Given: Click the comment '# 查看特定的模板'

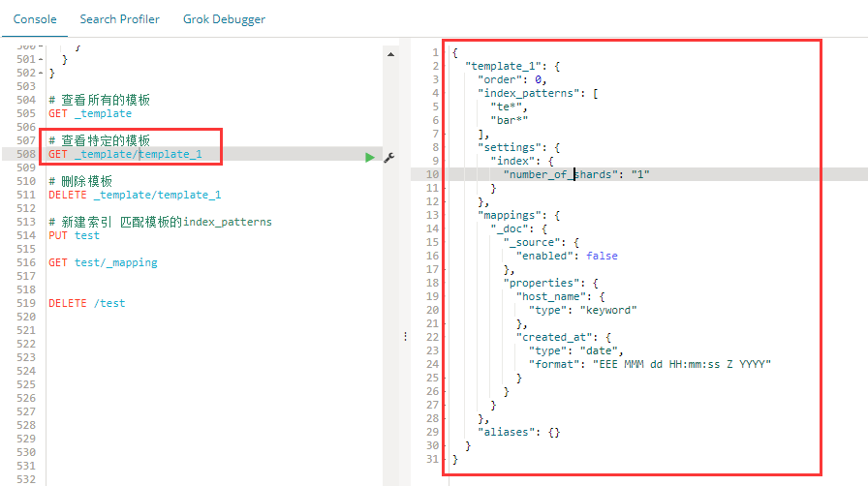Looking at the screenshot, I should click(99, 140).
